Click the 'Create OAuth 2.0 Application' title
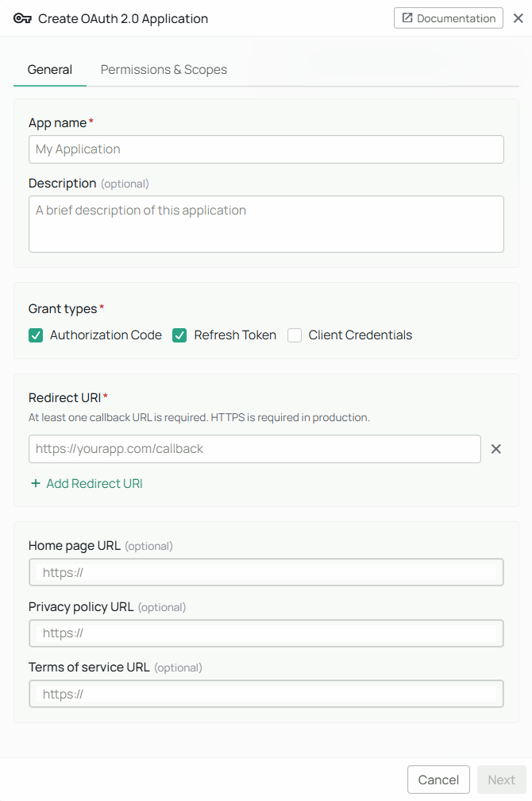This screenshot has height=801, width=532. (123, 19)
